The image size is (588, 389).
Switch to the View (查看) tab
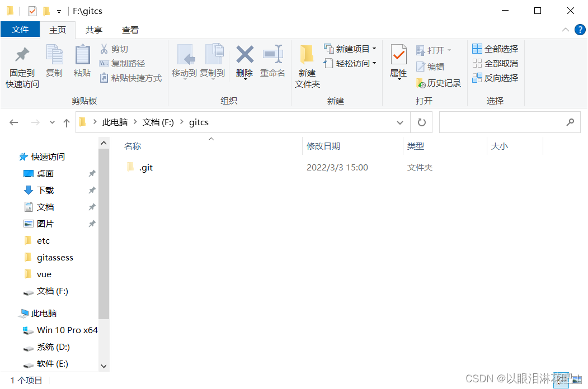(130, 30)
